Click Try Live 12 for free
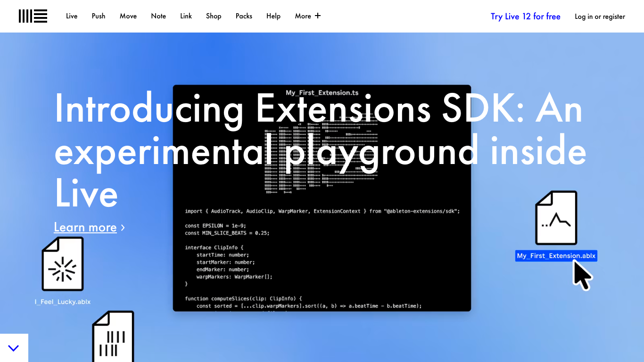This screenshot has width=644, height=362. point(526,16)
